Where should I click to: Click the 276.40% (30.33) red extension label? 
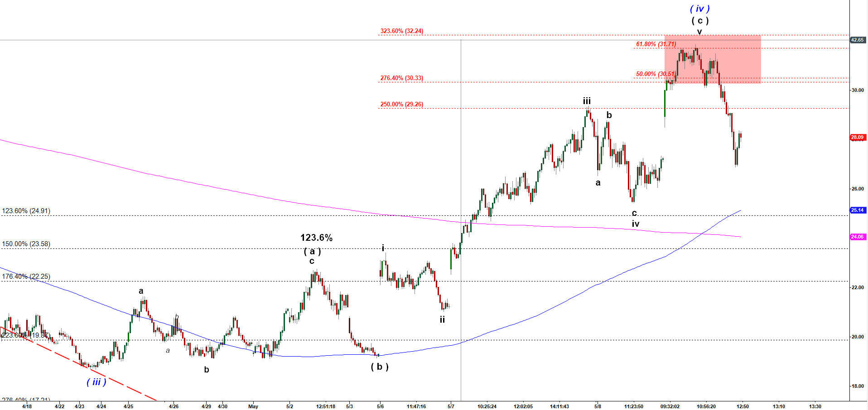[402, 78]
